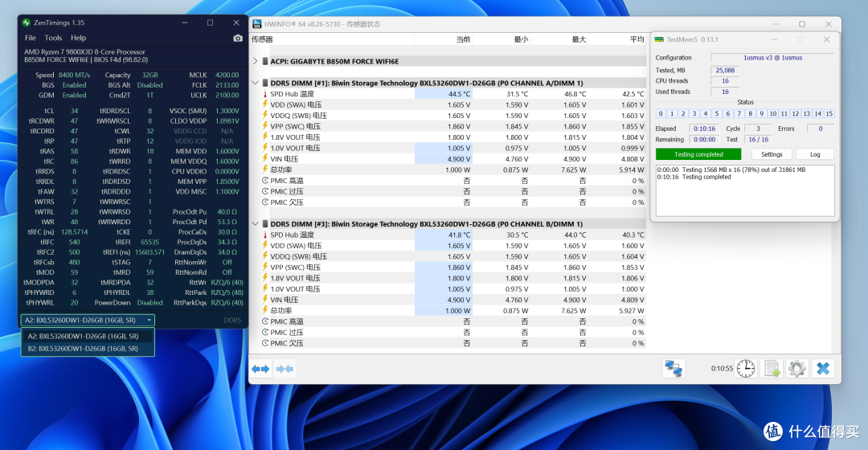Click the 1usmus v3 configuration field
This screenshot has height=450, width=868.
772,58
